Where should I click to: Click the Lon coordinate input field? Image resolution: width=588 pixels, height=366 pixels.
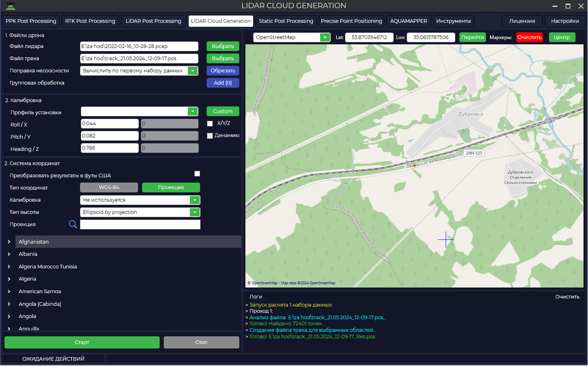(x=431, y=37)
